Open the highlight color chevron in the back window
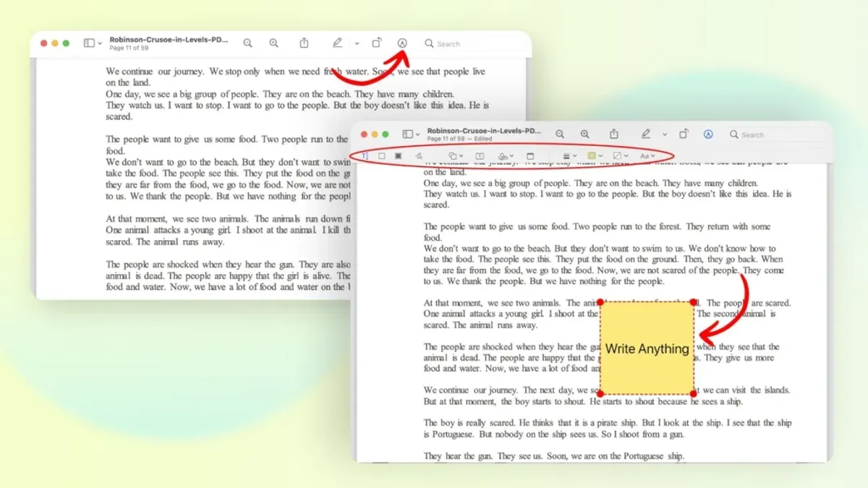 click(357, 43)
